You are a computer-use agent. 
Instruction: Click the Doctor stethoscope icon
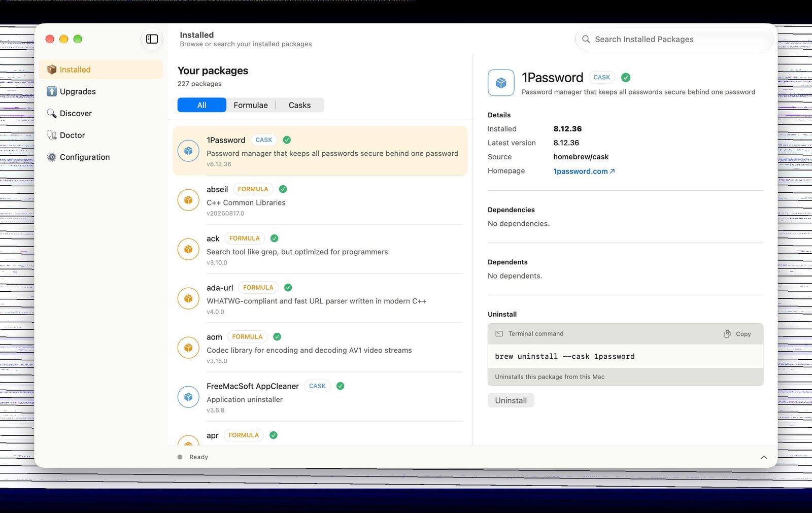(51, 135)
